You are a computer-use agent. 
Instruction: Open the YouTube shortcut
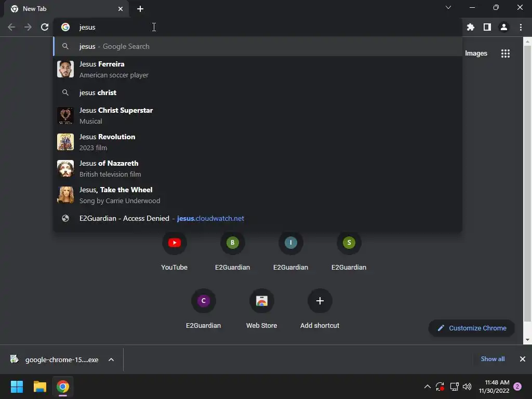click(175, 251)
